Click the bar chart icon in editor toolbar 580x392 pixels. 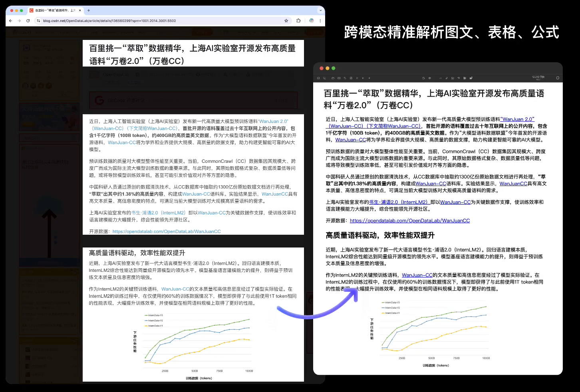[471, 78]
